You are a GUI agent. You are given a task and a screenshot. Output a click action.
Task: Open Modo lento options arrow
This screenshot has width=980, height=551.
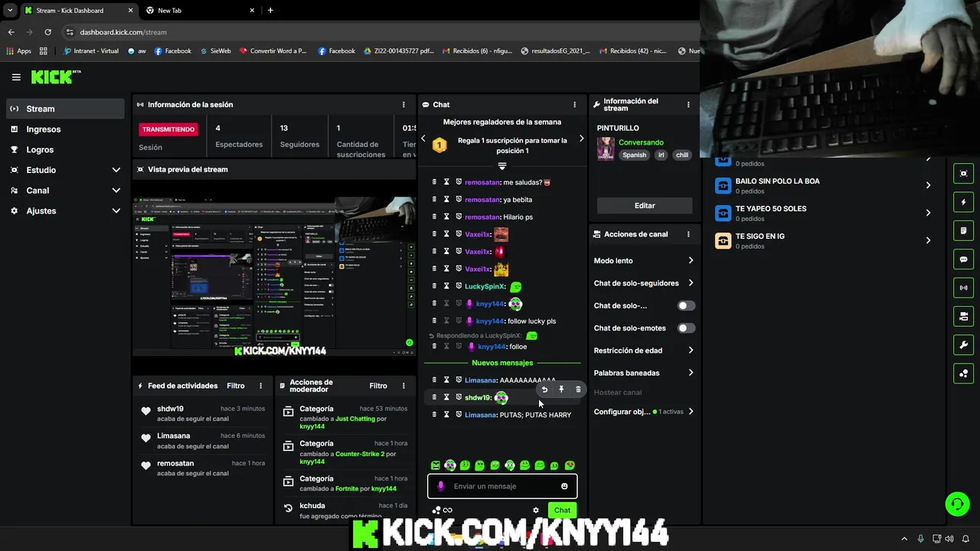691,261
